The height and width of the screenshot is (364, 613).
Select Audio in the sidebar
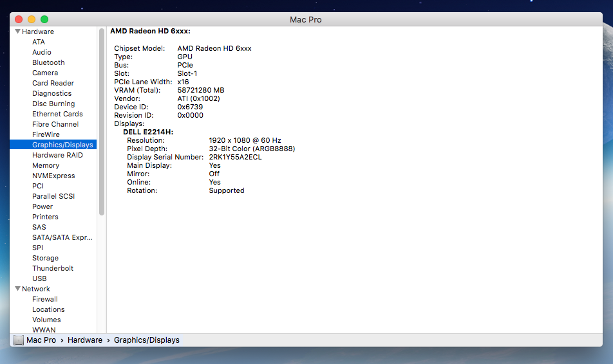42,52
